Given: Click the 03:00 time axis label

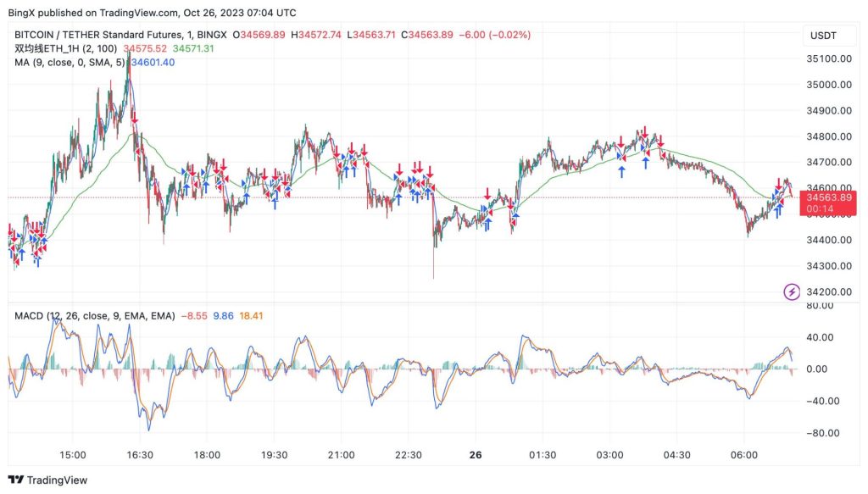Looking at the screenshot, I should [x=609, y=455].
